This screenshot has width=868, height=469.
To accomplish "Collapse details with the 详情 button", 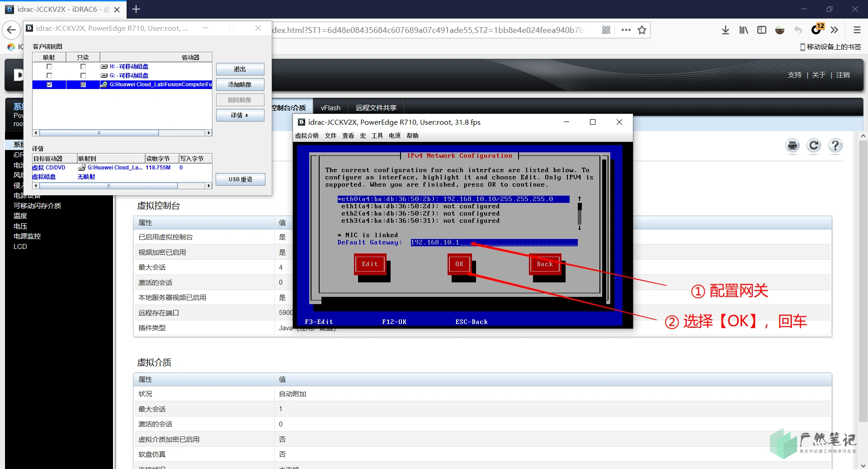I will pyautogui.click(x=240, y=115).
